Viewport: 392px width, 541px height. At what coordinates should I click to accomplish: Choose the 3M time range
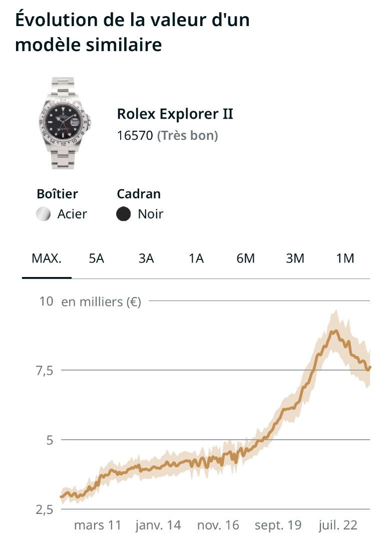pos(295,258)
